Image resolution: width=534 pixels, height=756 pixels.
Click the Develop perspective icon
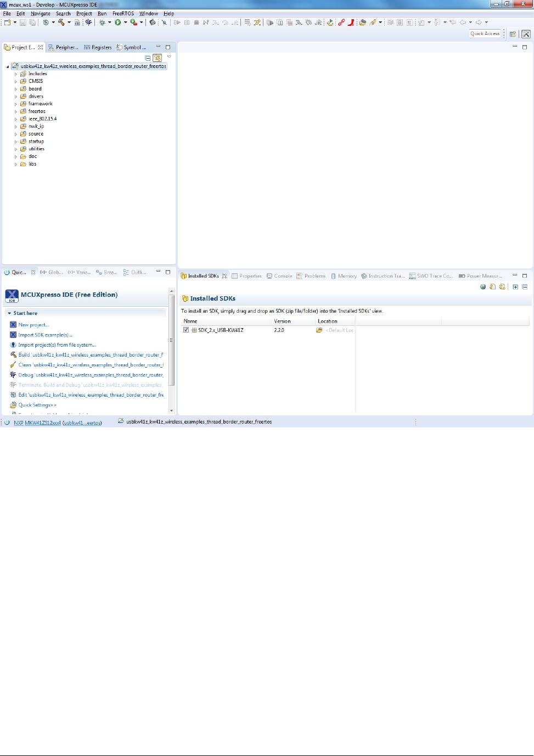click(x=526, y=34)
